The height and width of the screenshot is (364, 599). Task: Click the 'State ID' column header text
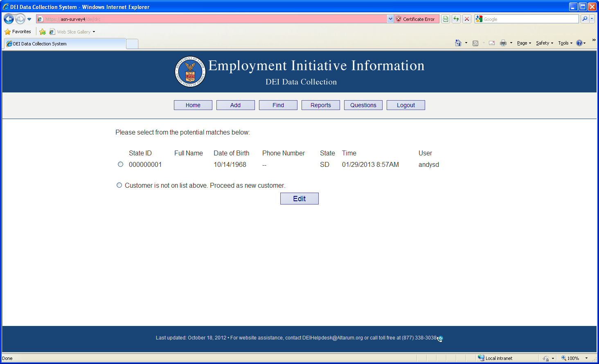tap(140, 153)
